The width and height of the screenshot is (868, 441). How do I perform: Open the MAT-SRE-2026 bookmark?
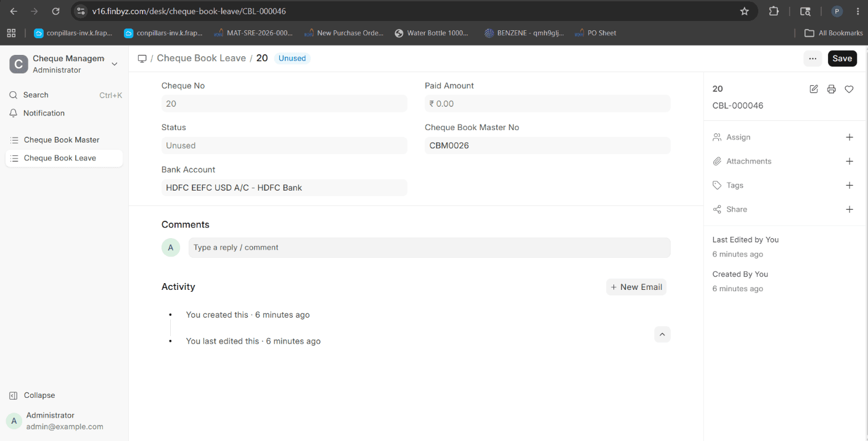point(253,33)
